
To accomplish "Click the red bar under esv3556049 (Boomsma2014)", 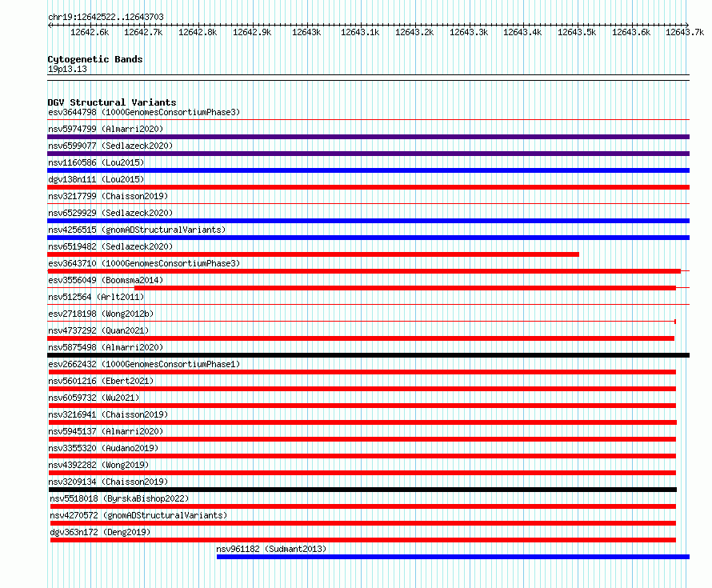I will tap(405, 288).
